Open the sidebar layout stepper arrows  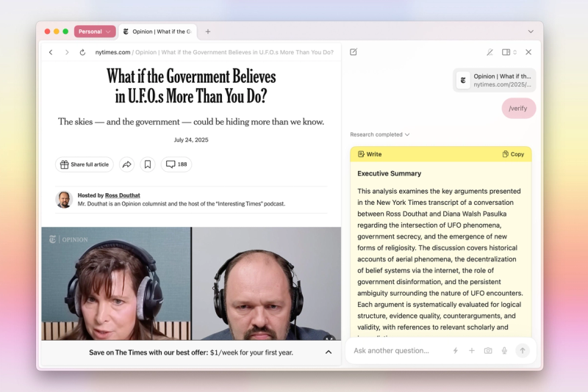[x=515, y=52]
